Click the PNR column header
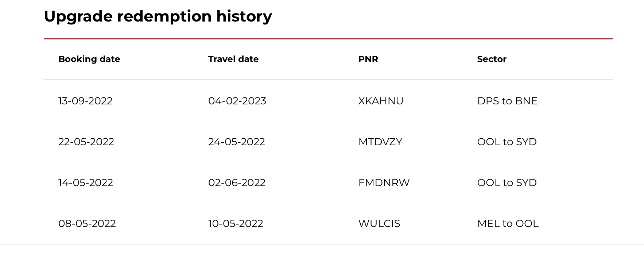Viewport: 644px width, 254px height. tap(368, 59)
